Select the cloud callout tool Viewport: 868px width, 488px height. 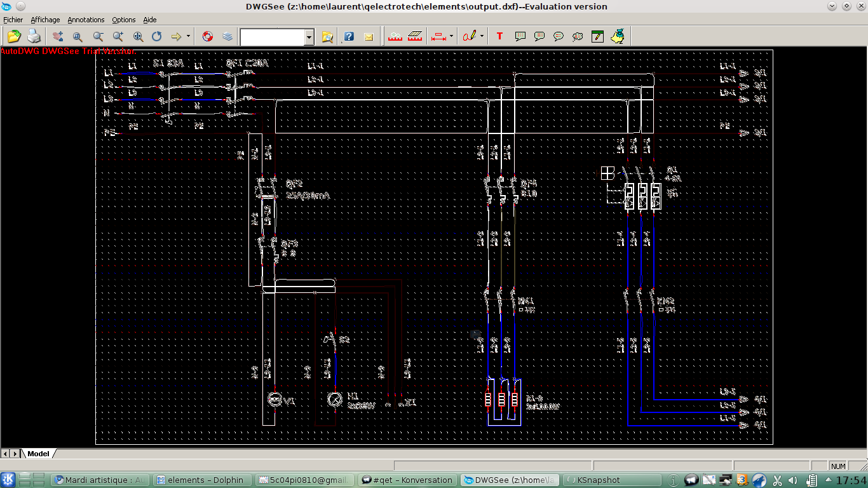[578, 36]
